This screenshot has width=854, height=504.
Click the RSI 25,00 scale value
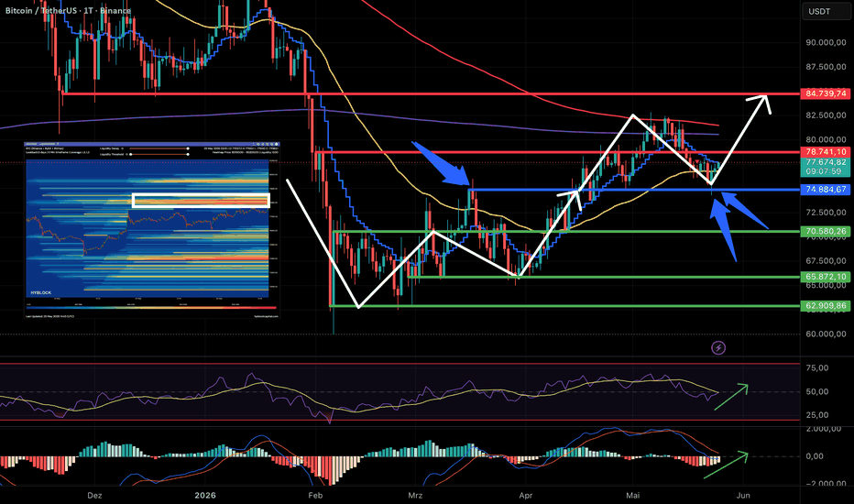[817, 415]
